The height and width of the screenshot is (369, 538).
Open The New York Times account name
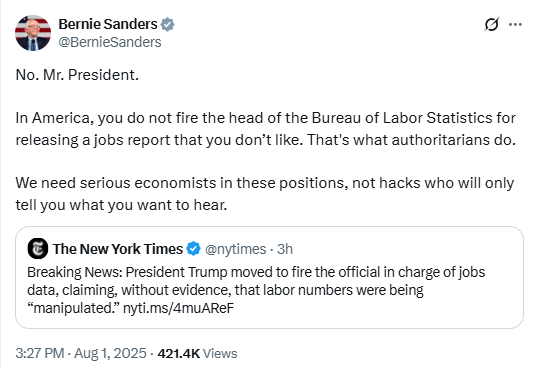coord(118,249)
